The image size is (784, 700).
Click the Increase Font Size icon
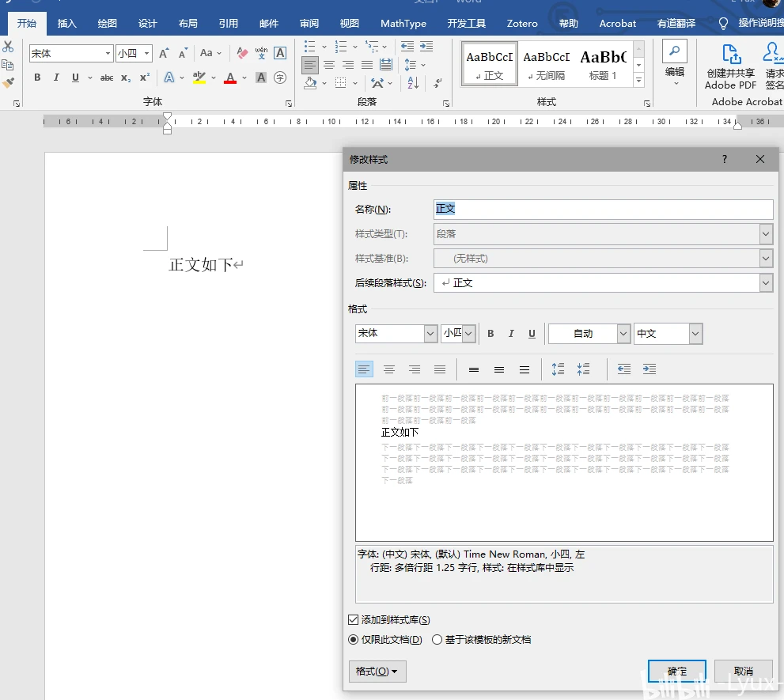(164, 53)
